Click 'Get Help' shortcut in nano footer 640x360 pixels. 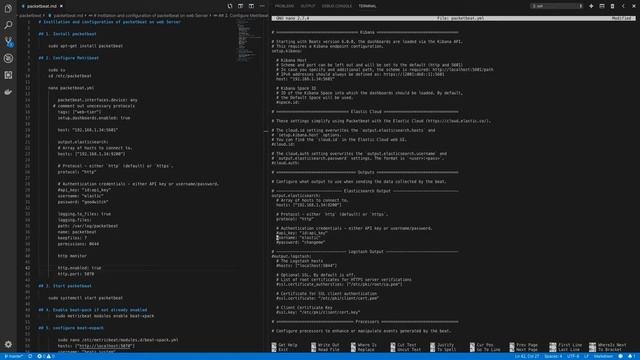(x=284, y=345)
